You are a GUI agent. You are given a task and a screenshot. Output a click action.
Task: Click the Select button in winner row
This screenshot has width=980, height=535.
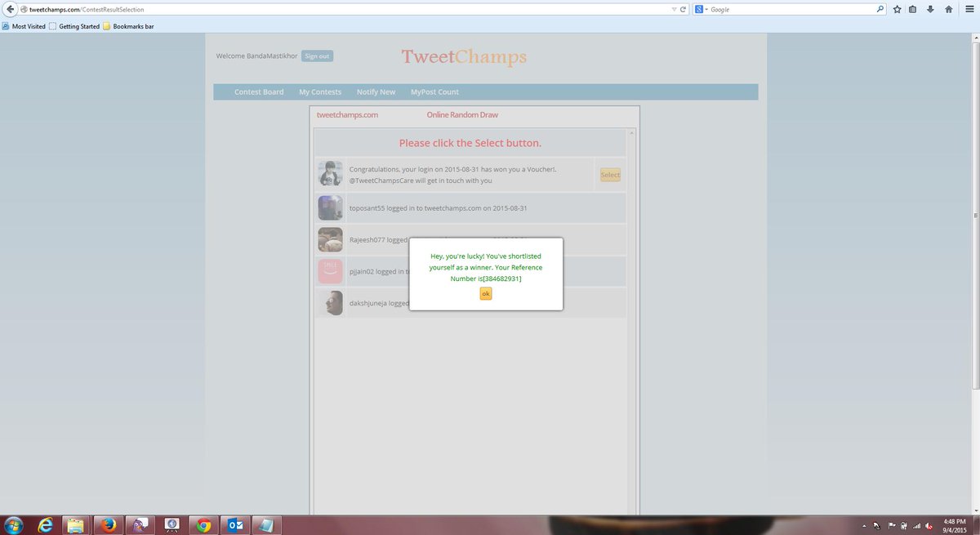610,175
